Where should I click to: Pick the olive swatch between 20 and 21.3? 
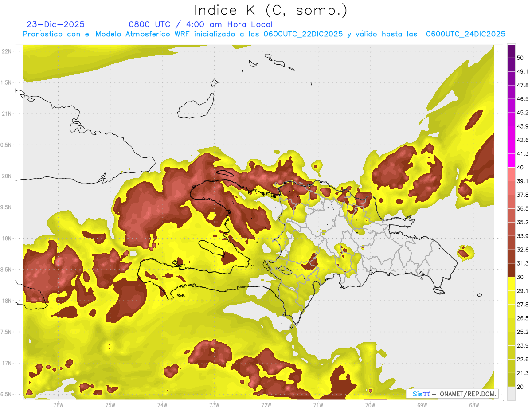pos(511,380)
